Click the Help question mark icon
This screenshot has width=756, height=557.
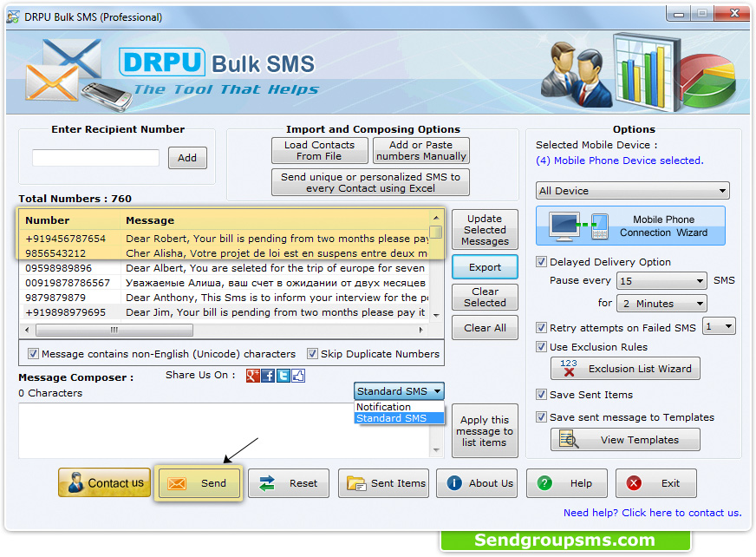pos(546,483)
